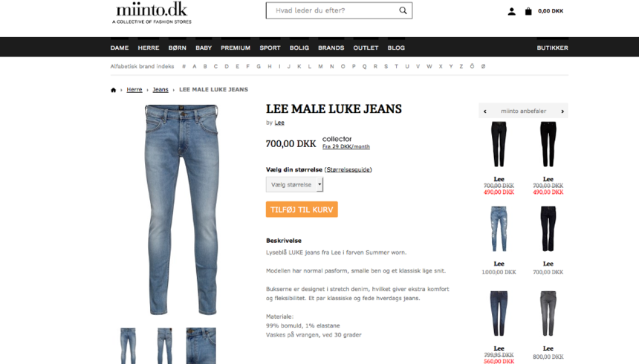Click the miinto.dk logo
Screen dimensions: 639x364
[152, 13]
